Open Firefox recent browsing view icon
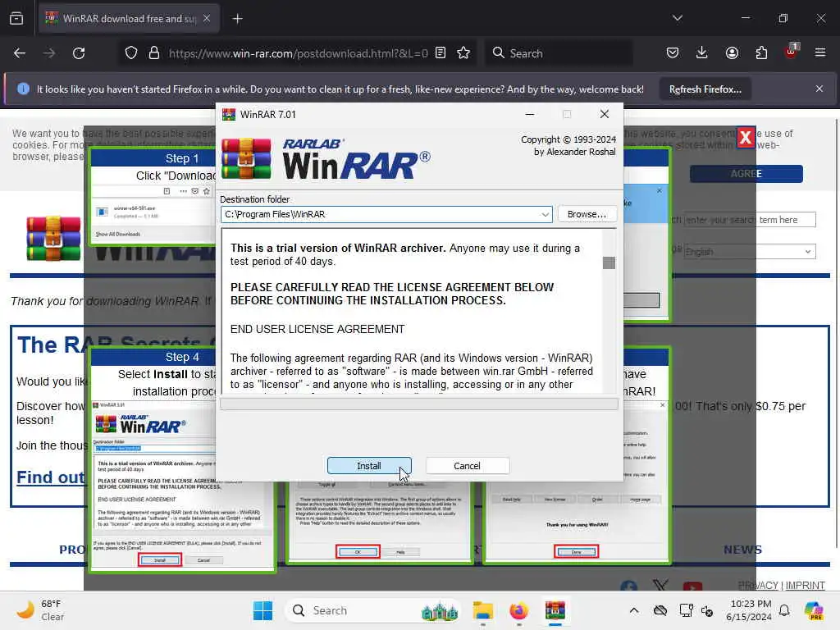The image size is (840, 630). 16,19
